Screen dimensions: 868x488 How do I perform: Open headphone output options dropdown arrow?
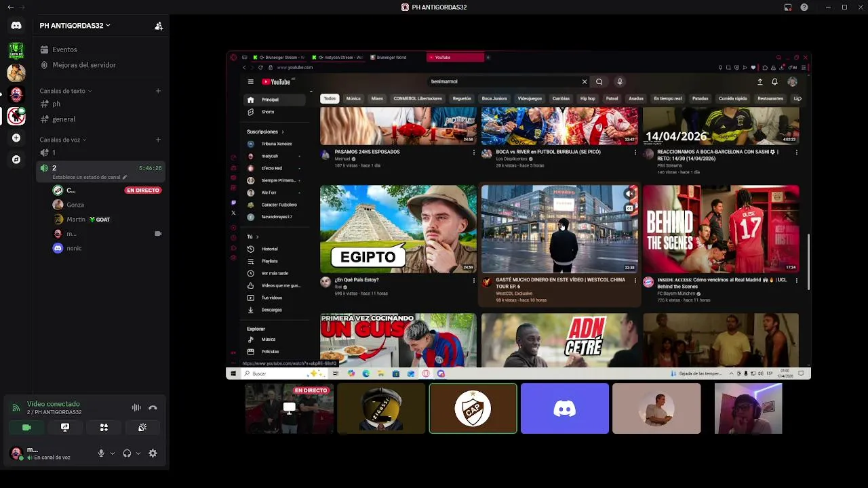pos(138,453)
